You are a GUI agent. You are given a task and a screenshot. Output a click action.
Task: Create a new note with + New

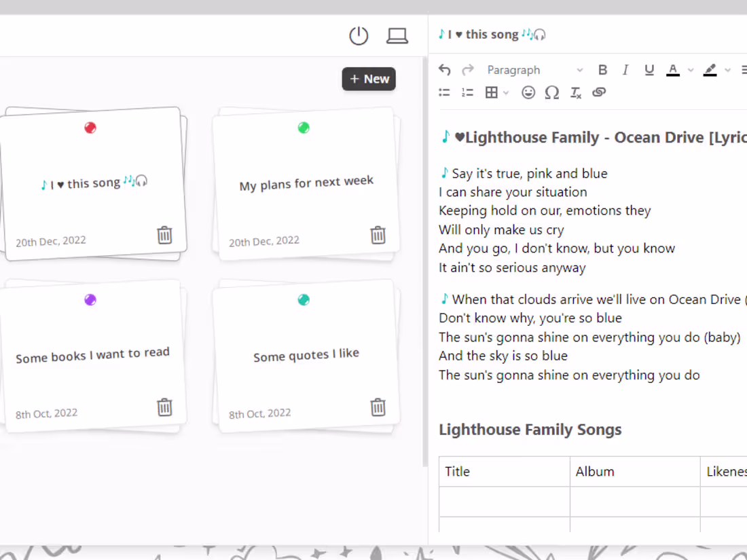[x=369, y=79]
